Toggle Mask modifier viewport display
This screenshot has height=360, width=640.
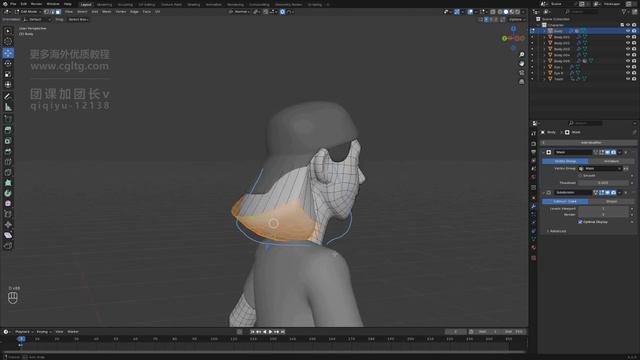click(607, 152)
